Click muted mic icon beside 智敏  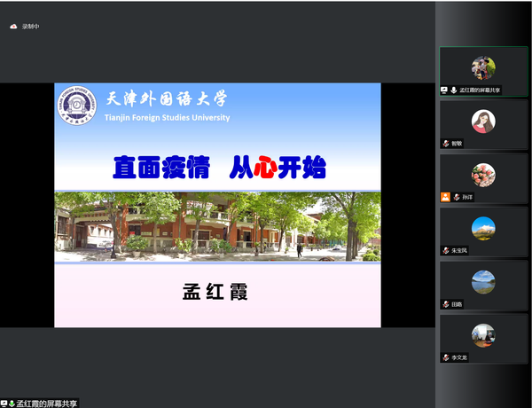point(446,144)
